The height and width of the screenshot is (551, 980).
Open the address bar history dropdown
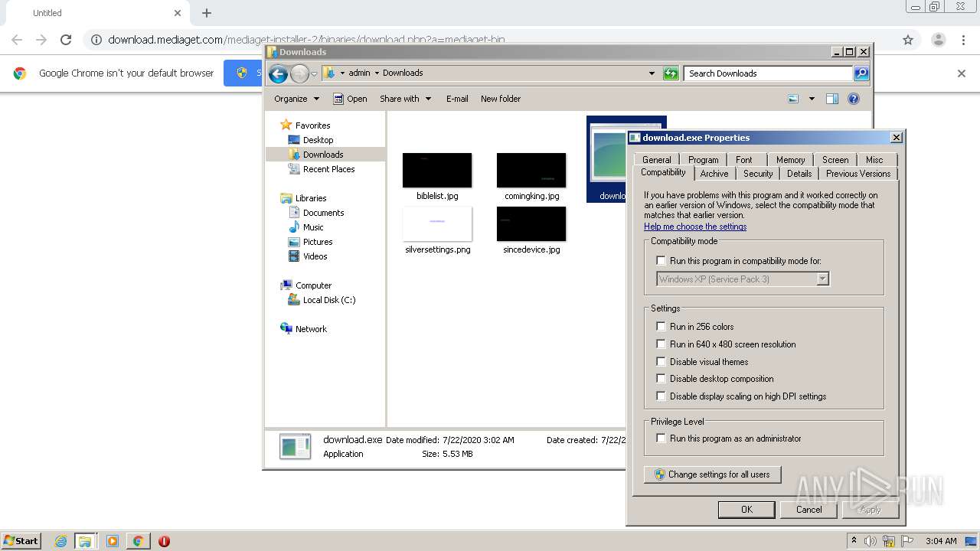[x=652, y=73]
